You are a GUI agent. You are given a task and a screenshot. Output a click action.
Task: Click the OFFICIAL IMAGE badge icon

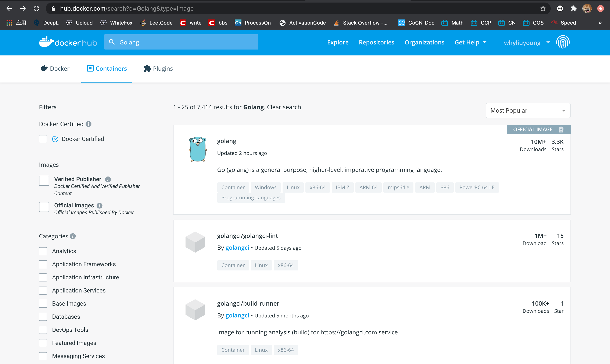click(x=561, y=130)
